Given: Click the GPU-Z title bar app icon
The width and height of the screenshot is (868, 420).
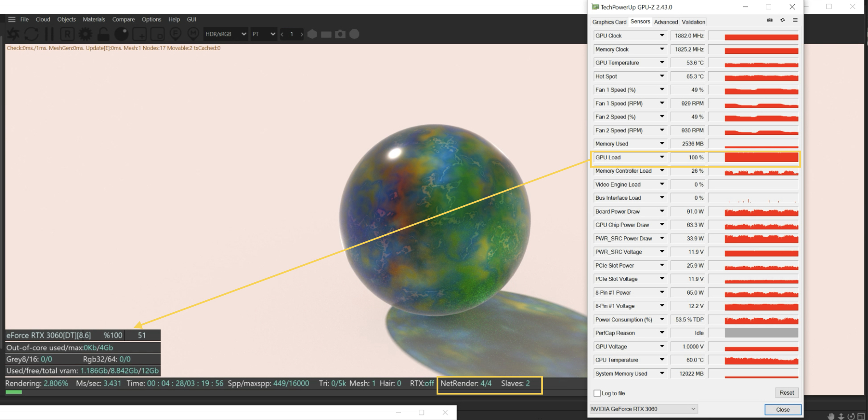Looking at the screenshot, I should pyautogui.click(x=595, y=7).
